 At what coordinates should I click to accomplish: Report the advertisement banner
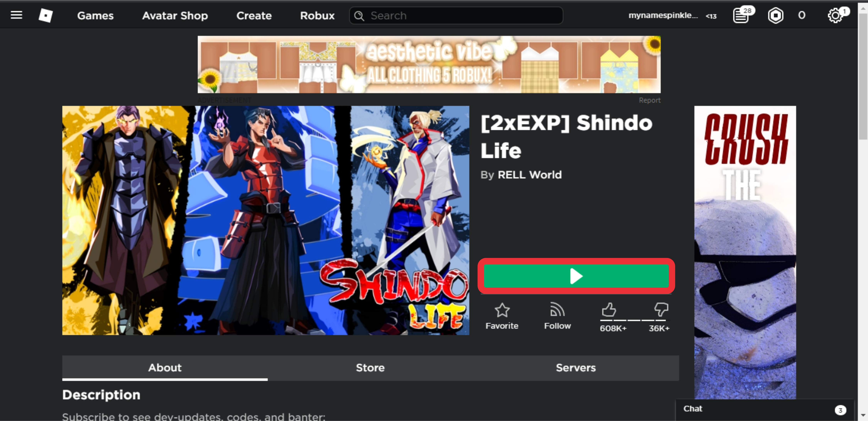pos(649,100)
